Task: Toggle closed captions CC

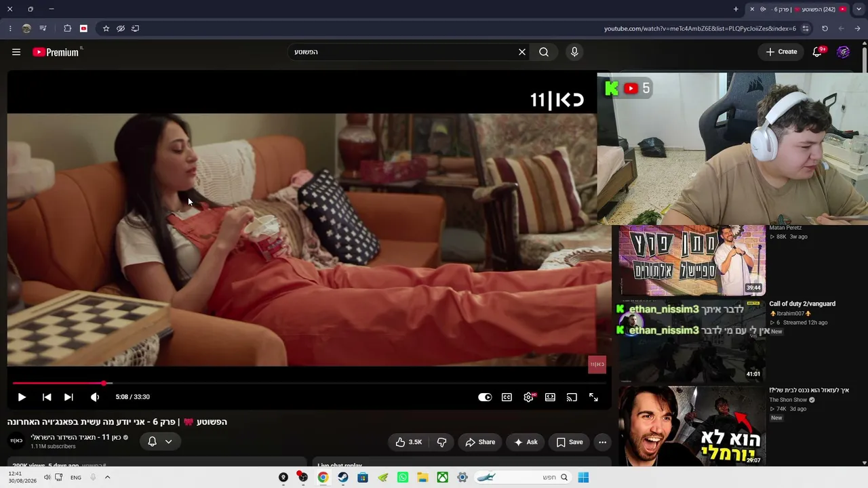Action: (x=507, y=397)
